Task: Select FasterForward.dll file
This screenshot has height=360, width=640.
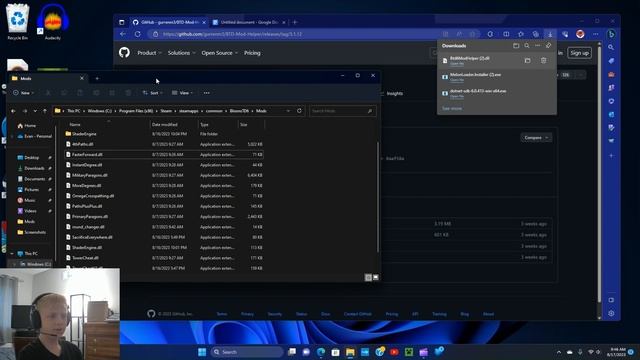Action: [x=164, y=155]
